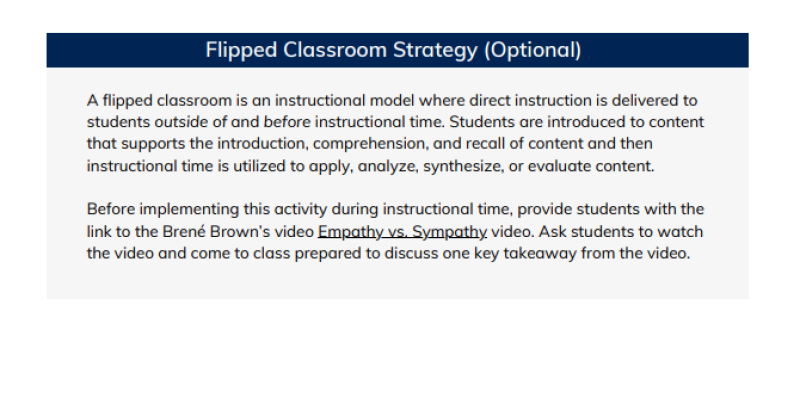Click the Flipped Classroom Strategy heading text

point(393,50)
